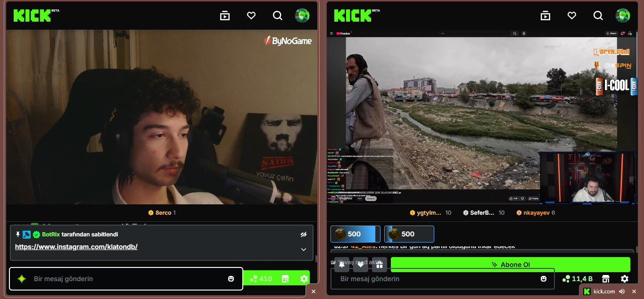This screenshot has height=299, width=644.
Task: Hide the pinned BotRix message
Action: tap(304, 234)
